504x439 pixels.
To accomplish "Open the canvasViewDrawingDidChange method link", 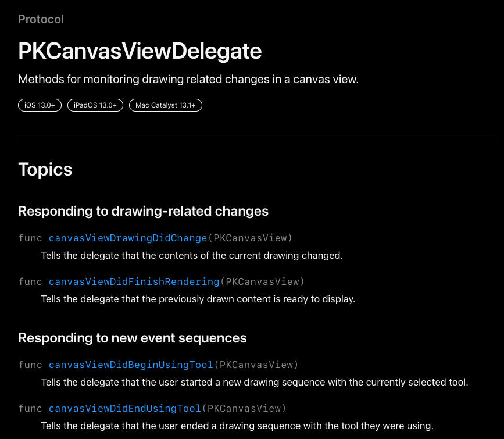I will (x=128, y=238).
